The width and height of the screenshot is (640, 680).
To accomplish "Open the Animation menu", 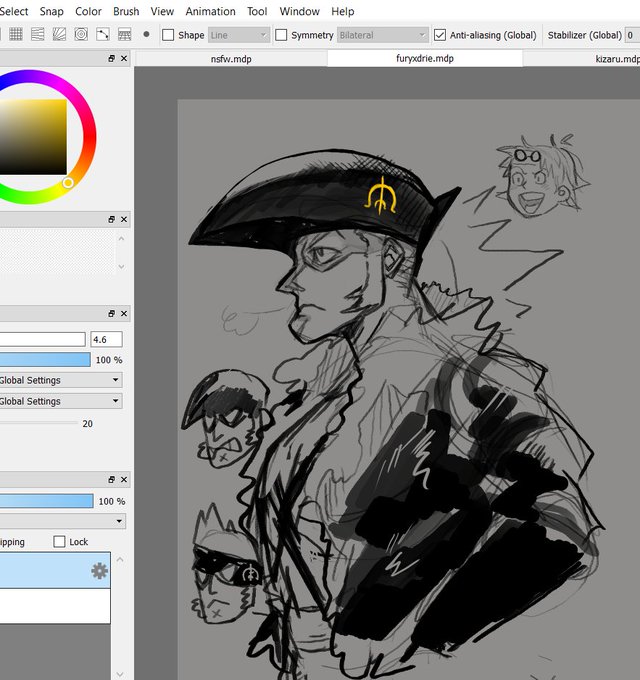I will click(x=210, y=11).
